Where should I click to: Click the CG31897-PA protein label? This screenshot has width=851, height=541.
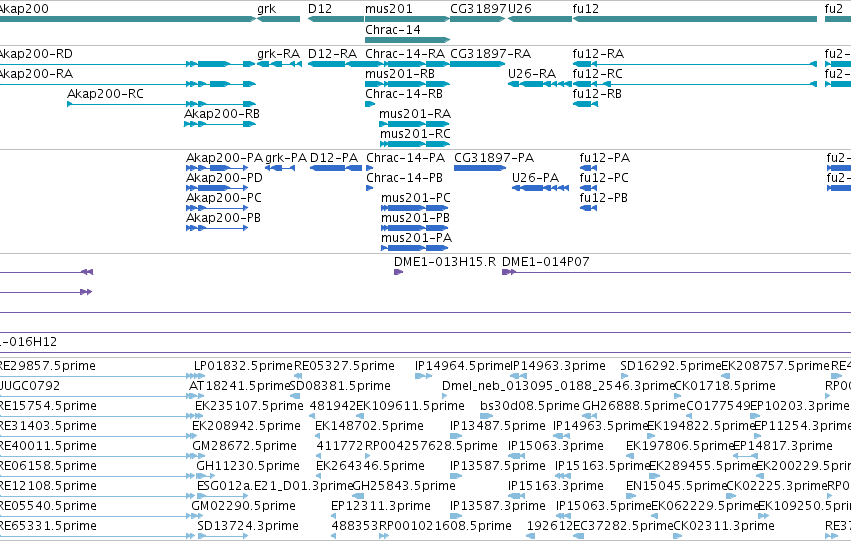click(x=494, y=158)
